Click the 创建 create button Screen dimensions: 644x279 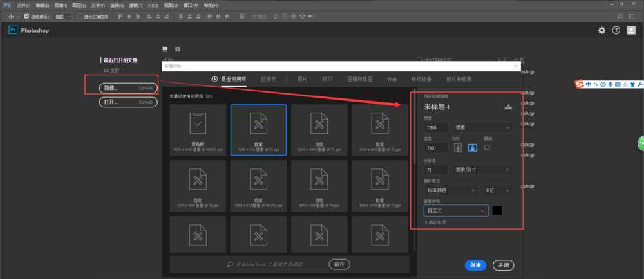click(475, 265)
